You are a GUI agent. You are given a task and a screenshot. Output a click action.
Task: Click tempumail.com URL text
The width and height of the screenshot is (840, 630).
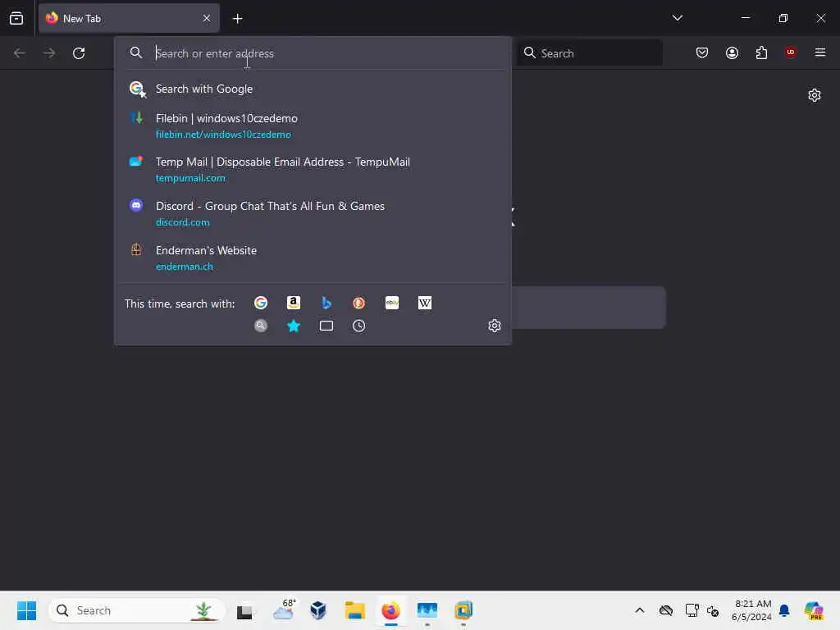[190, 178]
